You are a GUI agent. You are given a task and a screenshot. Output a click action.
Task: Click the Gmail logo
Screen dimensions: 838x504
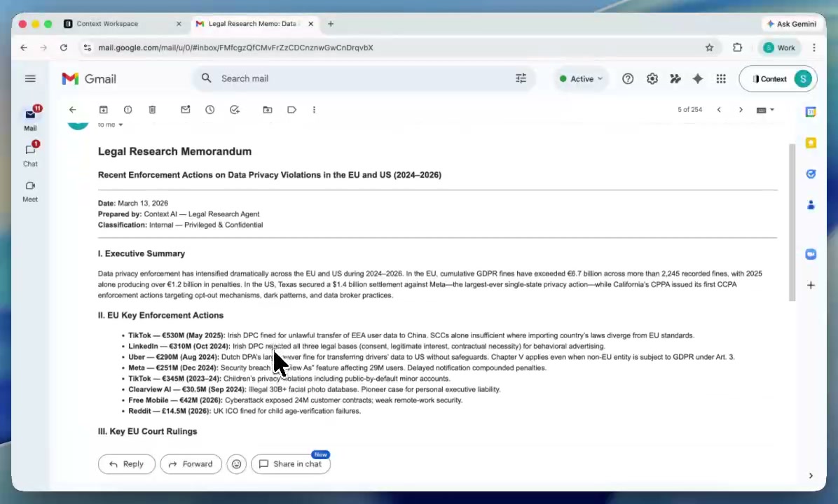point(89,78)
